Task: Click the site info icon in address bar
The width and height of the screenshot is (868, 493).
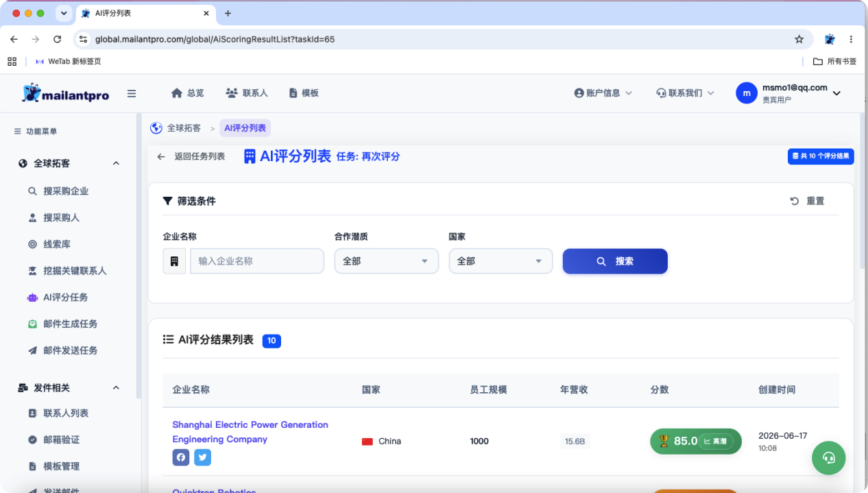Action: (83, 39)
